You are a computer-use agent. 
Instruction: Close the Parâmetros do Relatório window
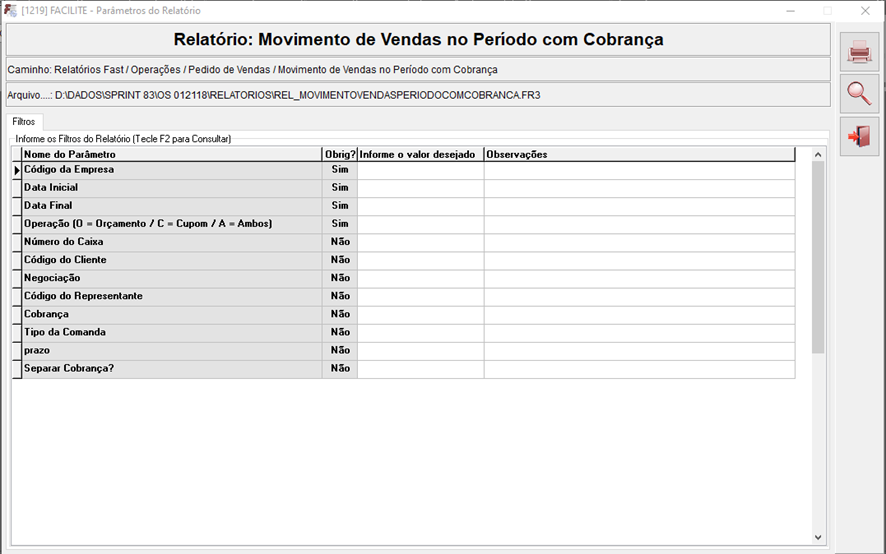pos(866,10)
